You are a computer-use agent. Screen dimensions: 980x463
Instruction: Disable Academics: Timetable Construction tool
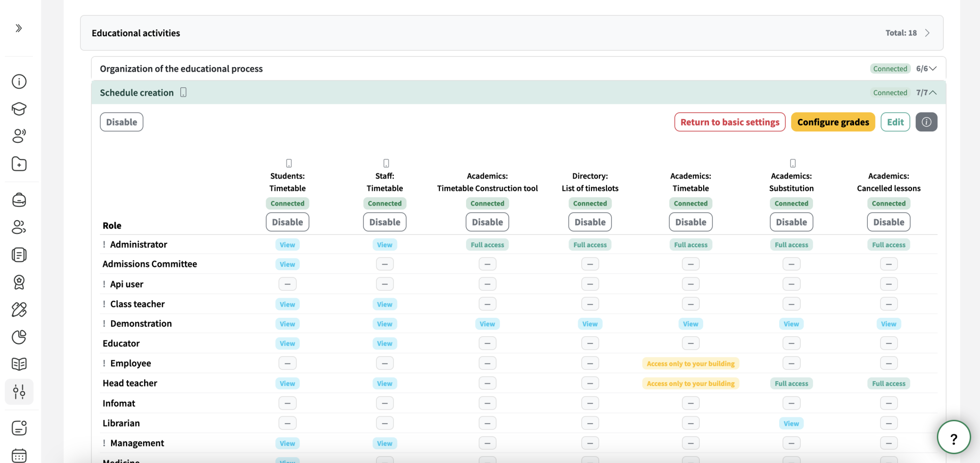click(488, 222)
